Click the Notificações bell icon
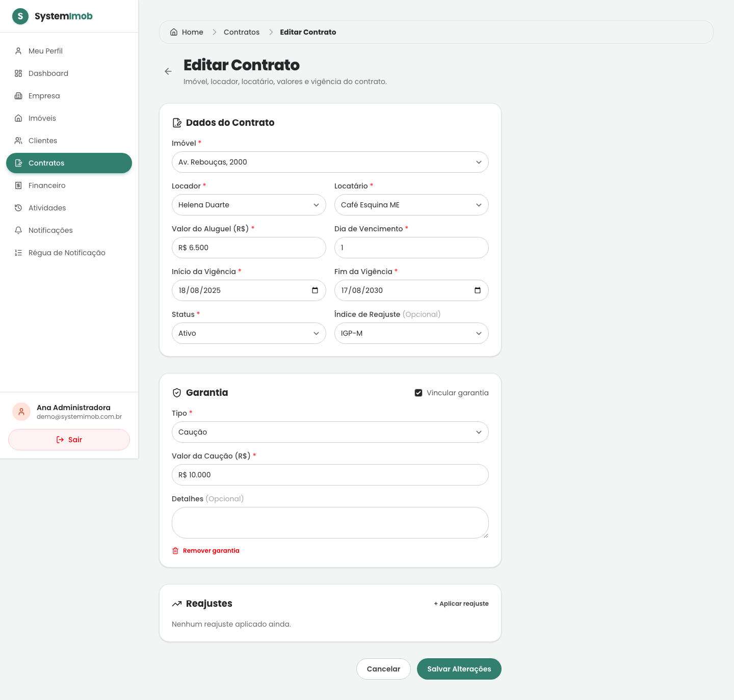Viewport: 734px width, 700px height. (x=18, y=230)
